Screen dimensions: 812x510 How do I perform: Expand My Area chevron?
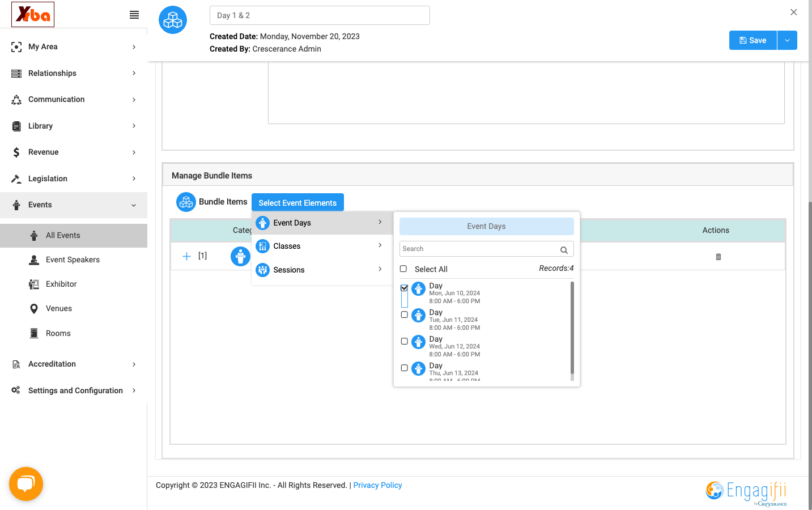point(134,47)
